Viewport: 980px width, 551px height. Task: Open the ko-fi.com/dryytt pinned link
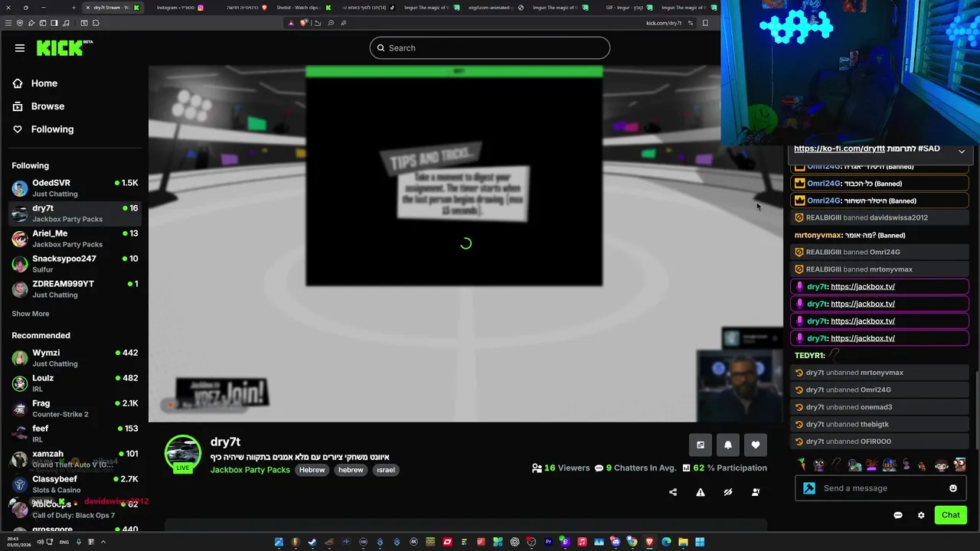click(x=839, y=148)
